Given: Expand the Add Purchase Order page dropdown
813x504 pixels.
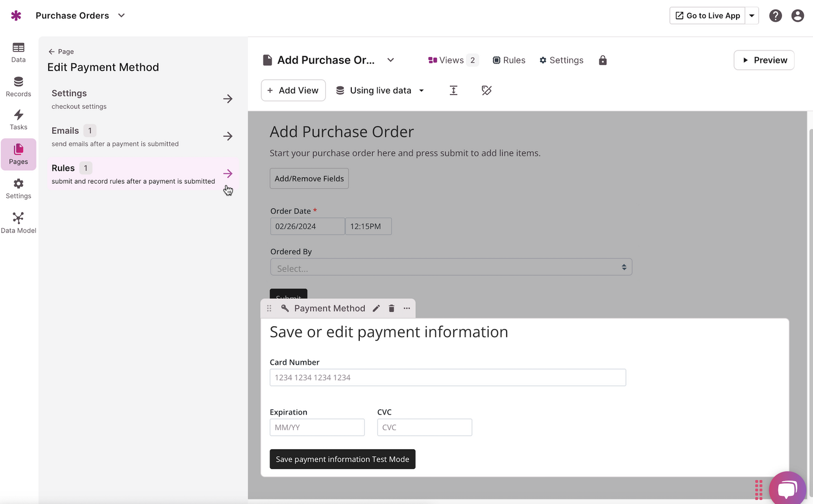Looking at the screenshot, I should [x=390, y=60].
